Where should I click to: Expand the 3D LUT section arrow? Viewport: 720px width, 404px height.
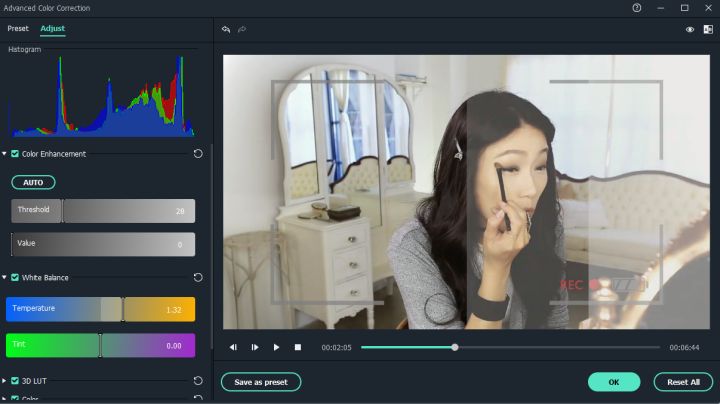click(5, 381)
